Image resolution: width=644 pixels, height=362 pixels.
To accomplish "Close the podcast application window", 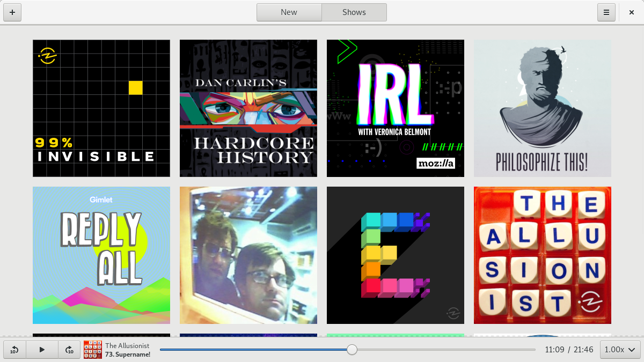I will (x=631, y=12).
